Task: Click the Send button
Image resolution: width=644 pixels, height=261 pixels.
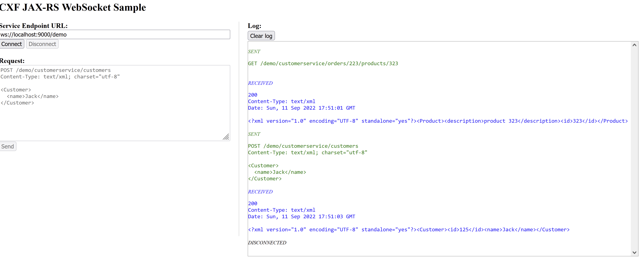Action: (8, 146)
